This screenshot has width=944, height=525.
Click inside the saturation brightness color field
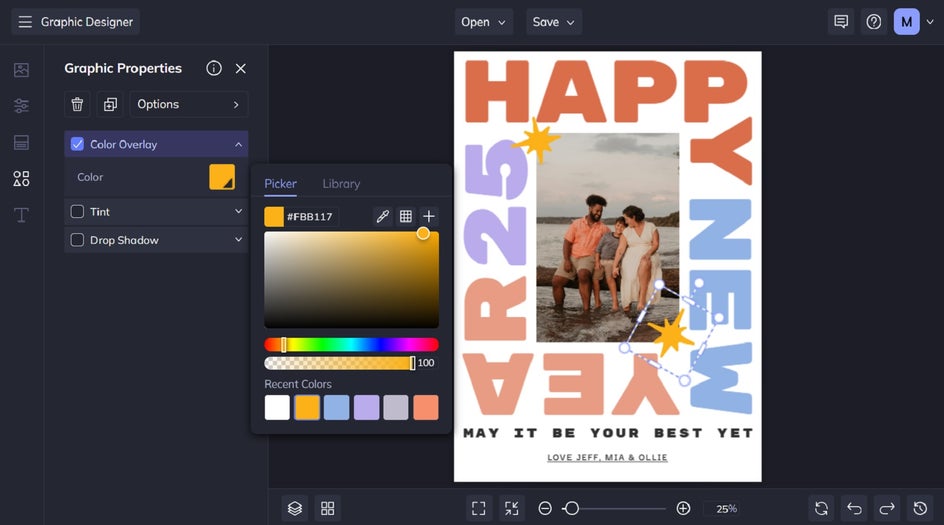coord(352,280)
